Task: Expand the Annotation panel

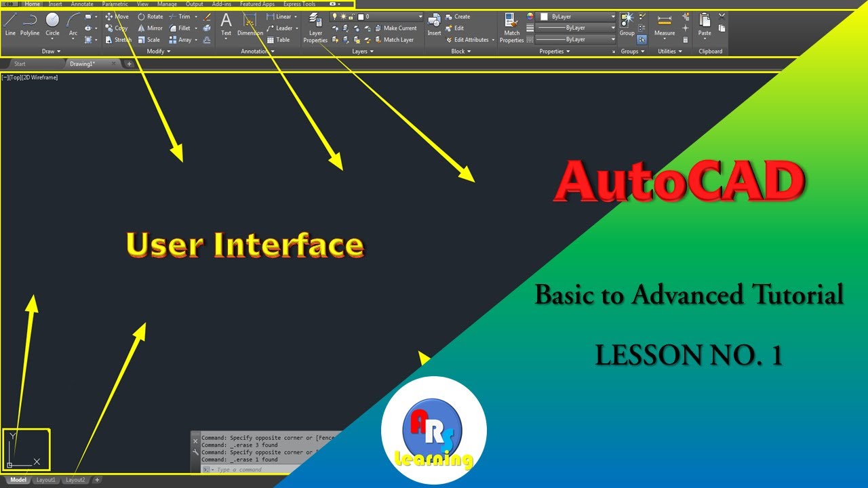Action: [258, 52]
